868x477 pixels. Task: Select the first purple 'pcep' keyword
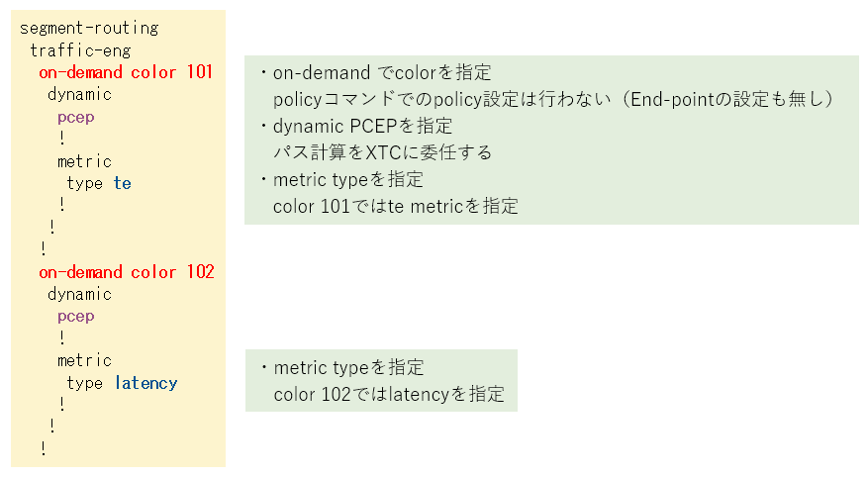pyautogui.click(x=76, y=118)
